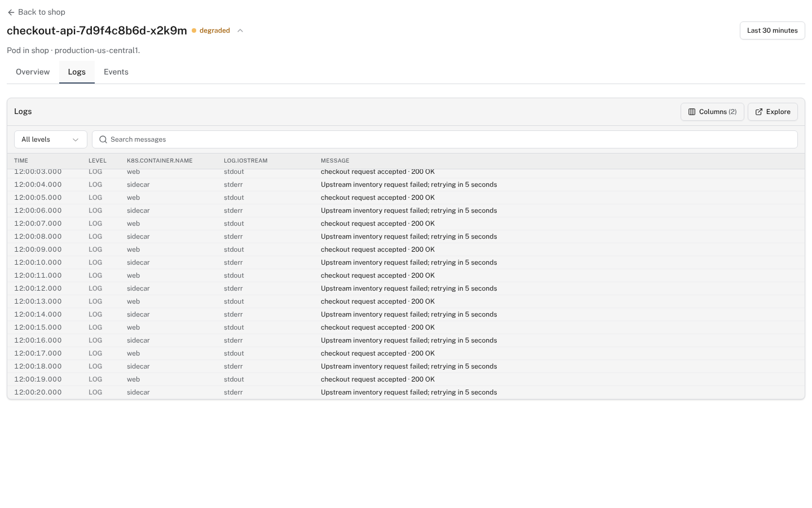This screenshot has width=812, height=508.
Task: Open logs in Explore
Action: click(773, 112)
